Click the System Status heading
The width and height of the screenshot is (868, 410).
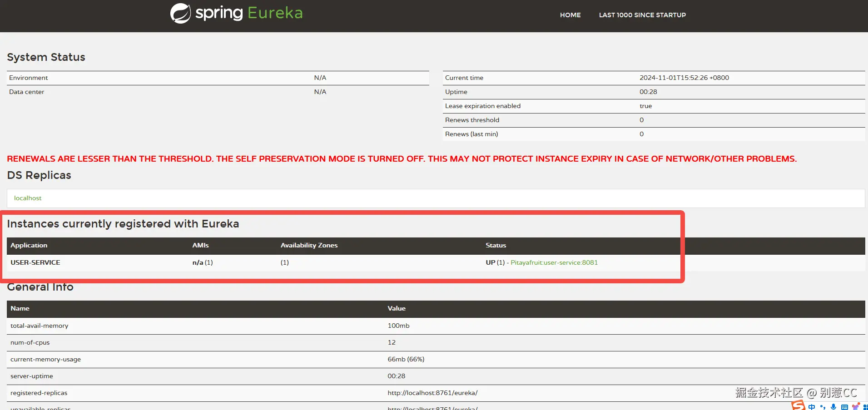pyautogui.click(x=46, y=57)
